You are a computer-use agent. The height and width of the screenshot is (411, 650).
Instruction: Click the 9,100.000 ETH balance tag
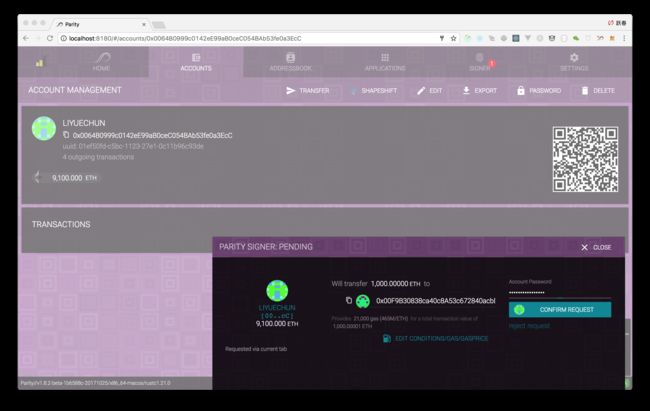click(x=66, y=178)
